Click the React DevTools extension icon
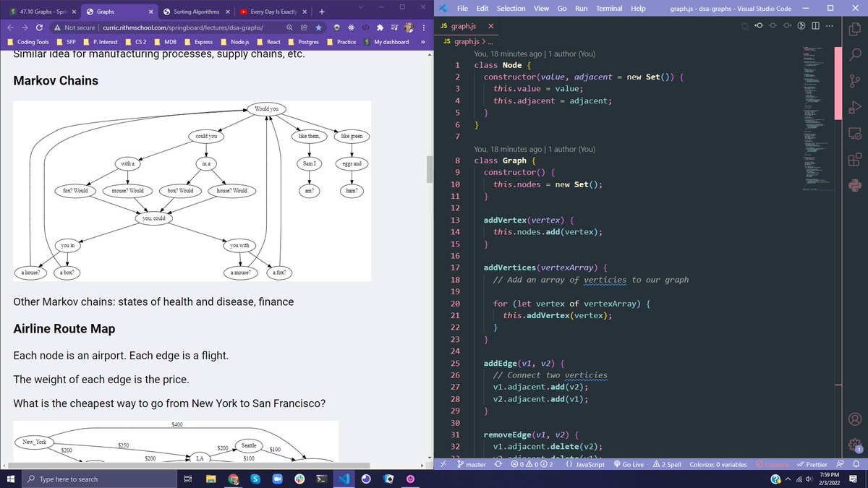 pyautogui.click(x=351, y=27)
